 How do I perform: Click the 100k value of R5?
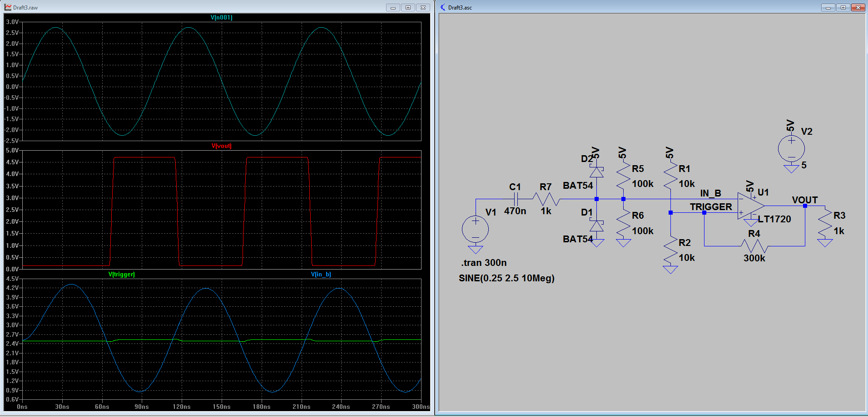[643, 184]
